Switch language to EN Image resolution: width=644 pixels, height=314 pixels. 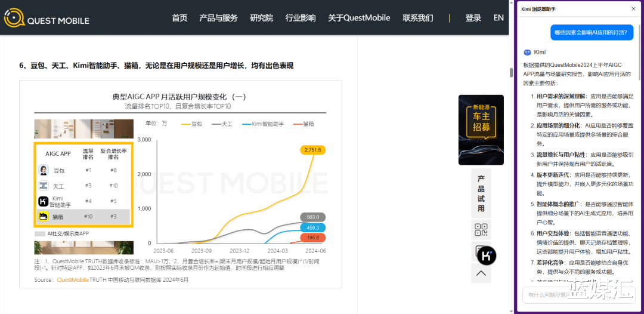pyautogui.click(x=499, y=18)
